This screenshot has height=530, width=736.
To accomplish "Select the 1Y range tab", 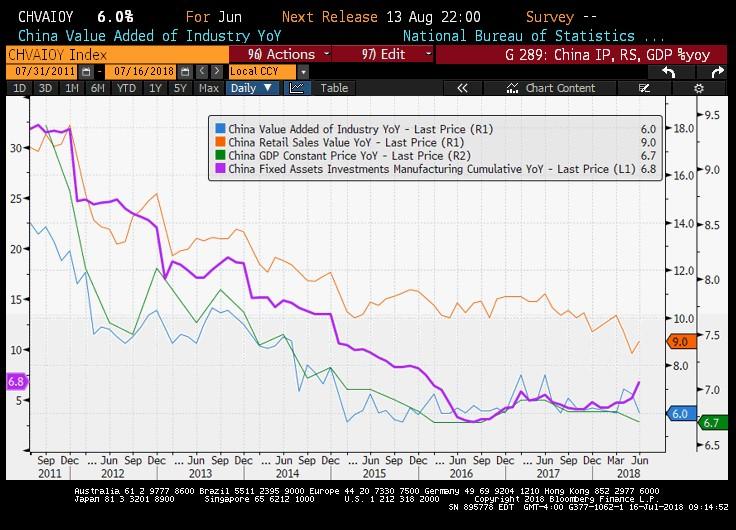I will [x=155, y=88].
